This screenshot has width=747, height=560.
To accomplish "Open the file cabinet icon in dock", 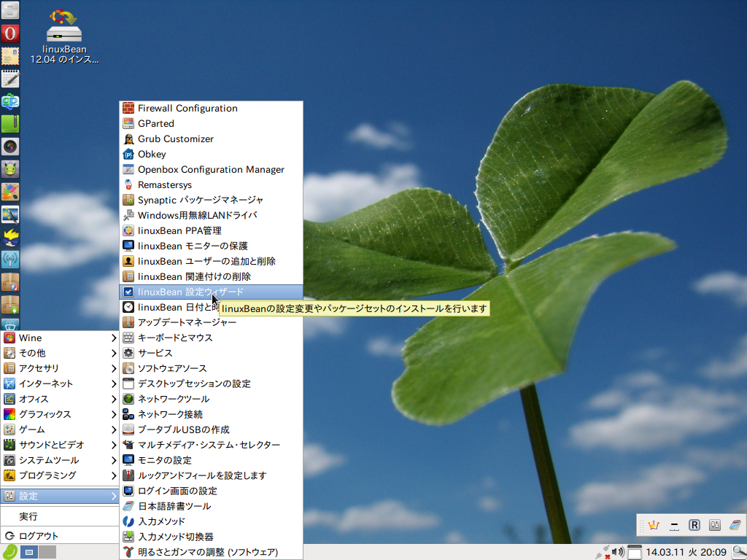I will pyautogui.click(x=10, y=10).
